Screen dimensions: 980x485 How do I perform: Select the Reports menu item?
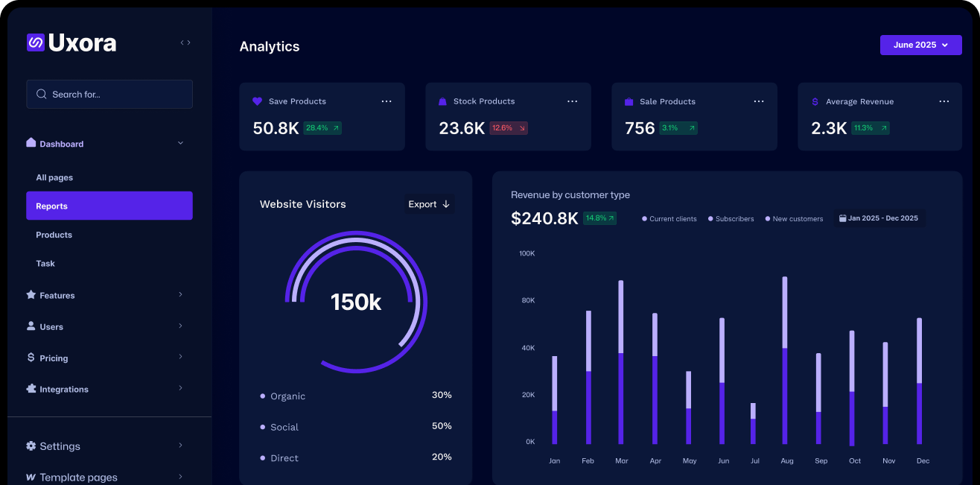[x=109, y=206]
